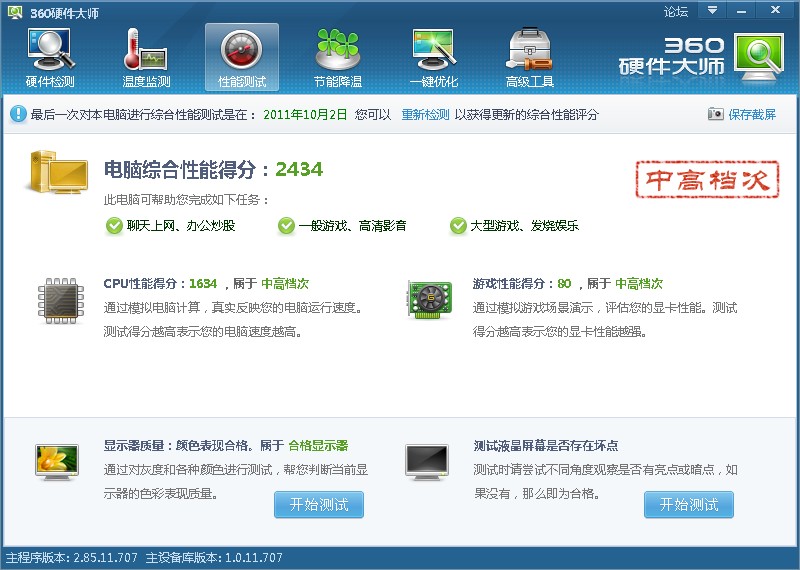800x570 pixels.
Task: Open 高级工具 toolbox icon
Action: pos(530,50)
